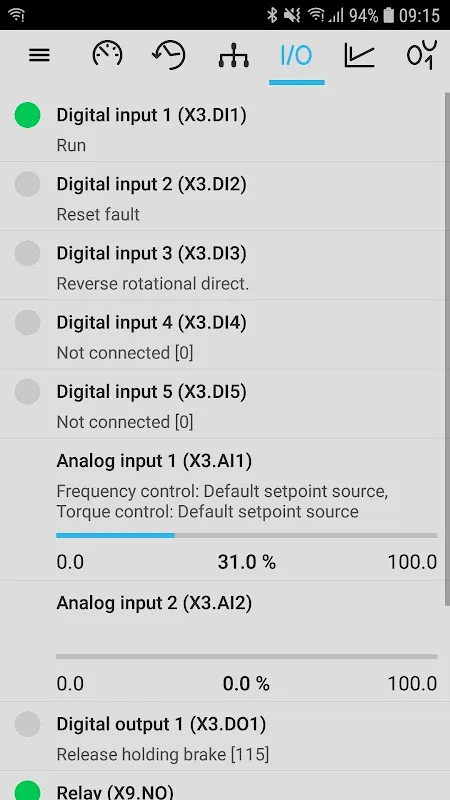Image resolution: width=450 pixels, height=800 pixels.
Task: Click the Analog input 1 level bar
Action: point(246,536)
